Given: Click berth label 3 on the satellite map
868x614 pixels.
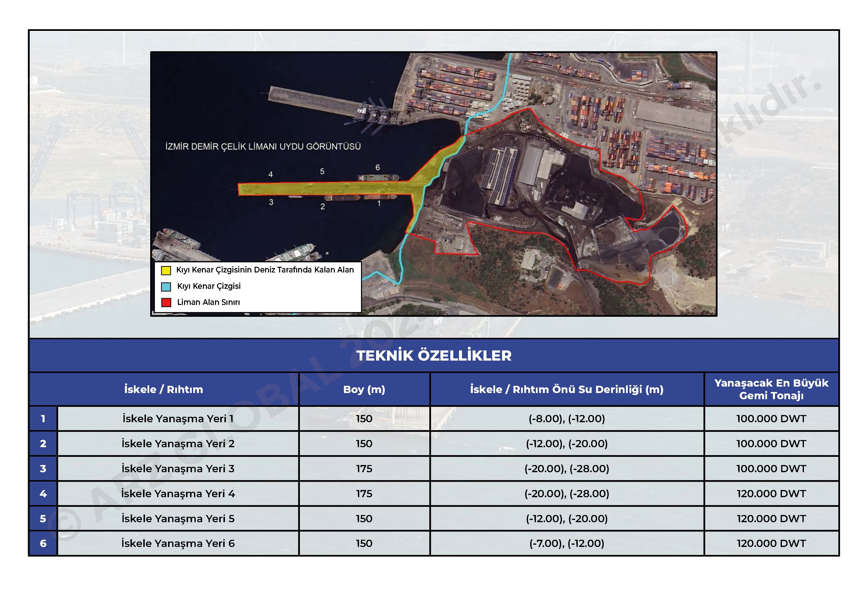Looking at the screenshot, I should pos(271,202).
